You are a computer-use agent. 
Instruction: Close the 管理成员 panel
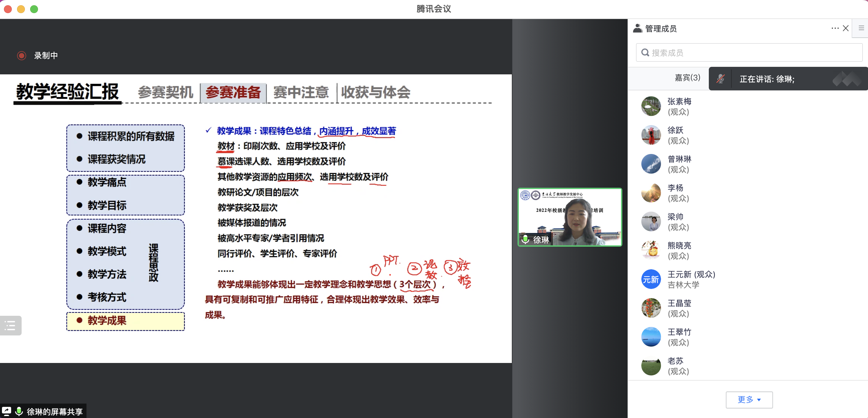[x=845, y=28]
